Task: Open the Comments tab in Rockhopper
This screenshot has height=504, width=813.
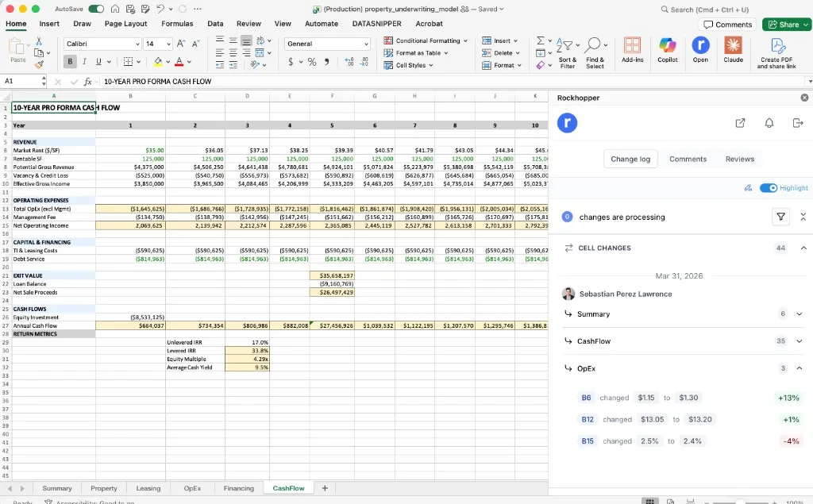Action: pyautogui.click(x=688, y=159)
